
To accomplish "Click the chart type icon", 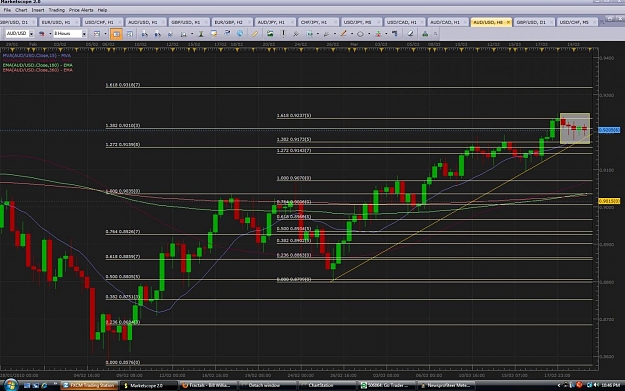I will pos(97,34).
